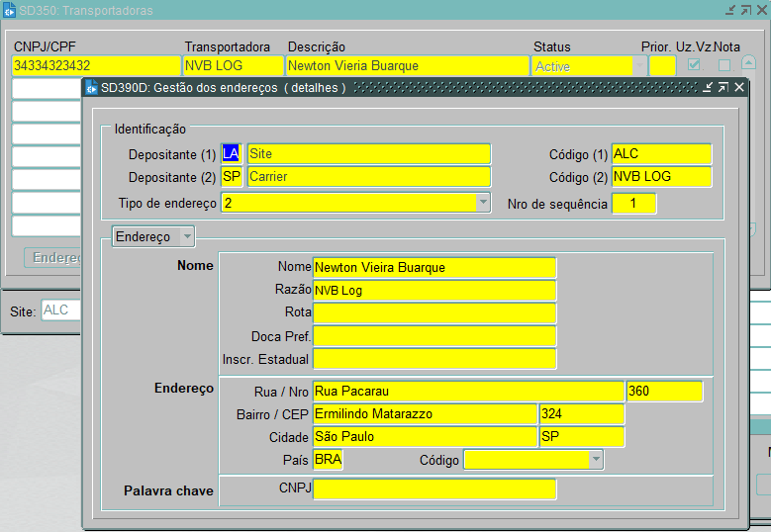Click the SD350 Transportadoras window icon
Viewport: 771px width, 532px height.
tap(9, 9)
